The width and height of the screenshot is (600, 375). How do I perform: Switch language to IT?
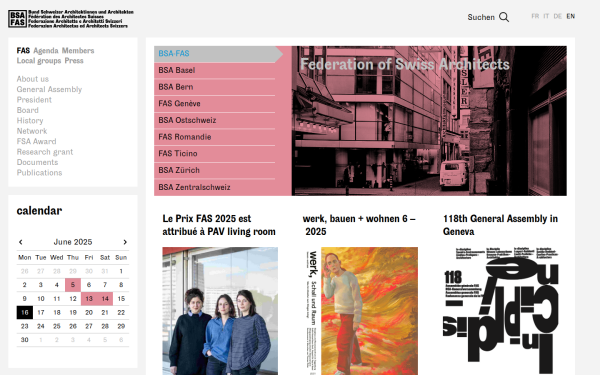(x=546, y=16)
